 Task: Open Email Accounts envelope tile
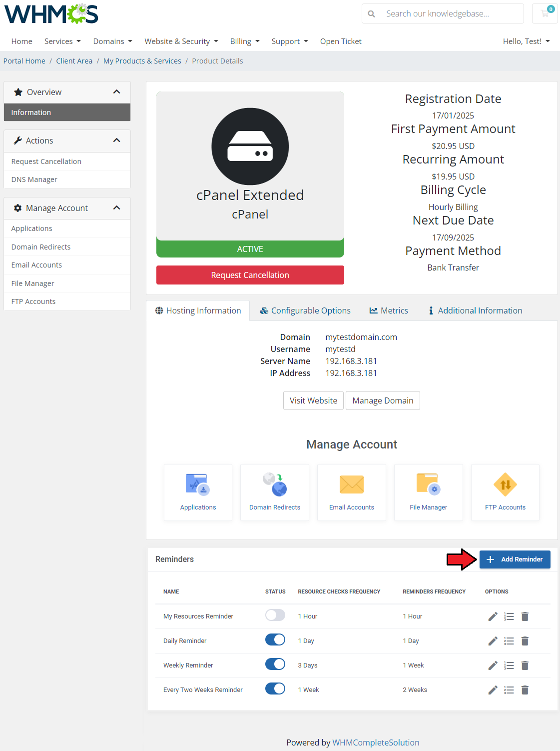(x=352, y=492)
